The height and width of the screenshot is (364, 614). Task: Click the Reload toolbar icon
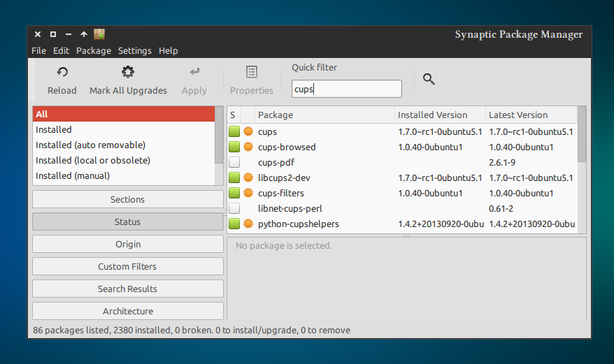pos(62,72)
